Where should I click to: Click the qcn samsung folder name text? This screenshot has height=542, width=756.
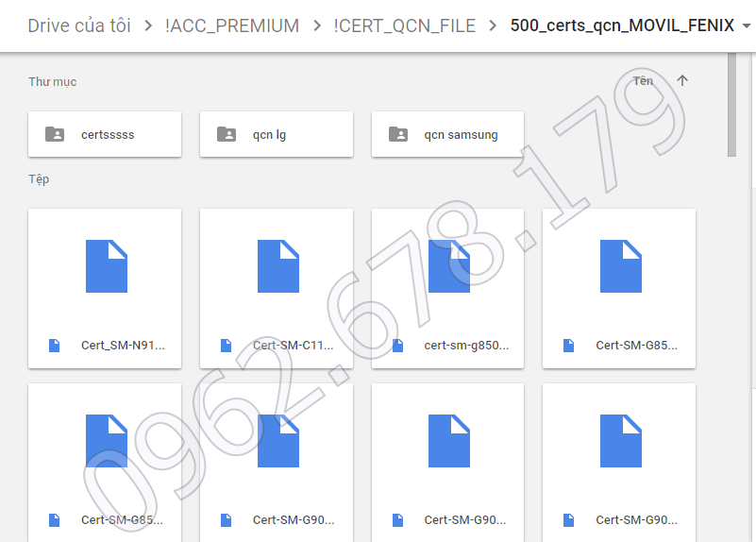coord(461,134)
